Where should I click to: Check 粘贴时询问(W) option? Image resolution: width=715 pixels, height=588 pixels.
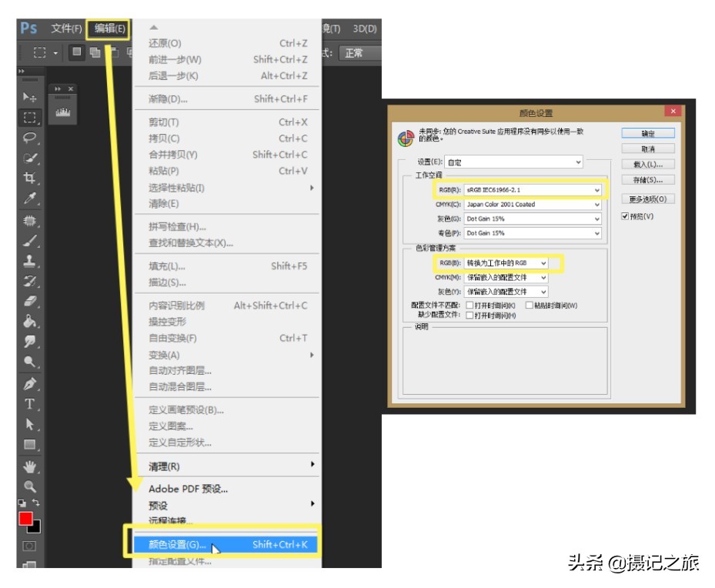click(530, 306)
